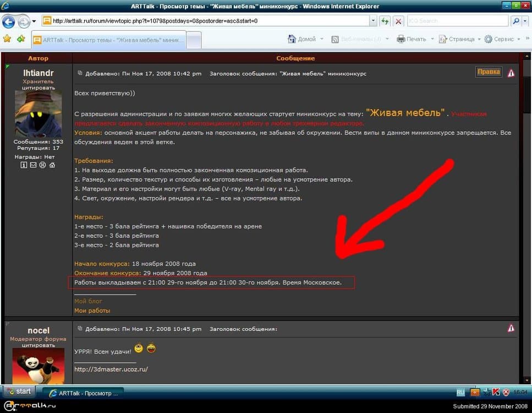Click the browser Back arrow button
The image size is (532, 413).
tap(9, 21)
